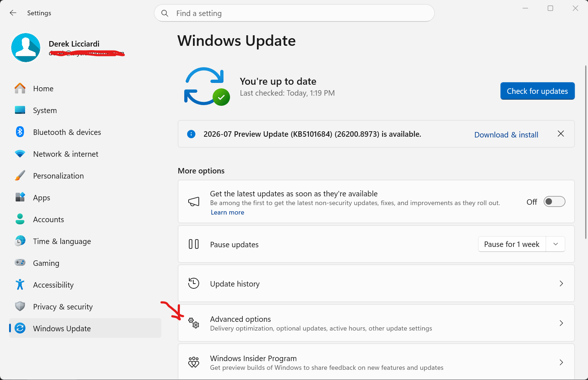Screen dimensions: 588x380
Task: Navigate to Bluetooth & devices
Action: point(85,132)
